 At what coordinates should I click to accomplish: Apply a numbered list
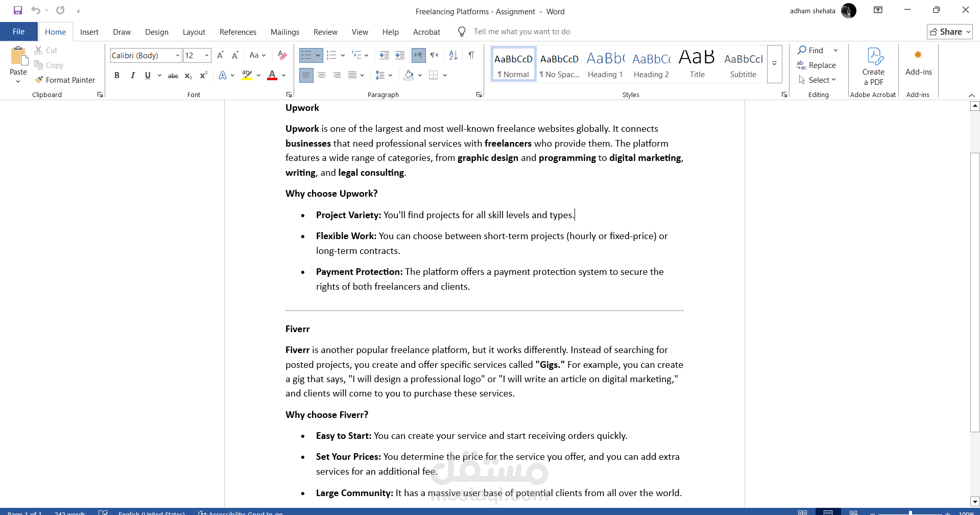coord(331,55)
